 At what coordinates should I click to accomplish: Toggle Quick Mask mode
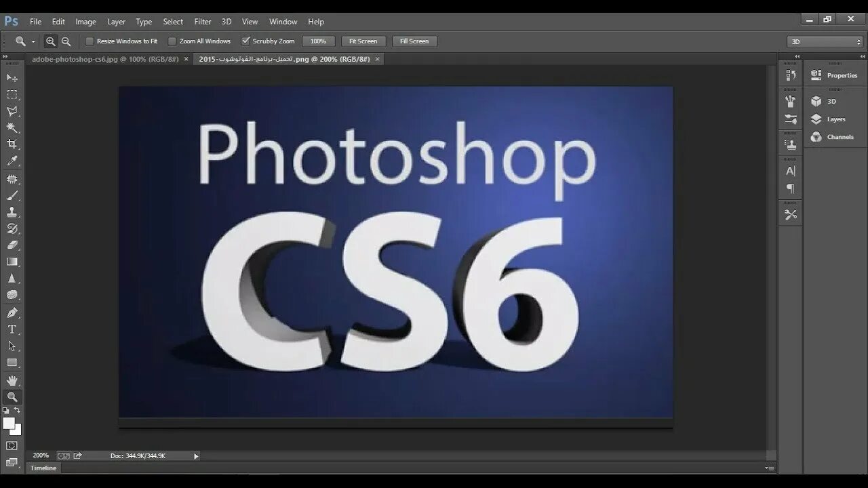pyautogui.click(x=12, y=445)
